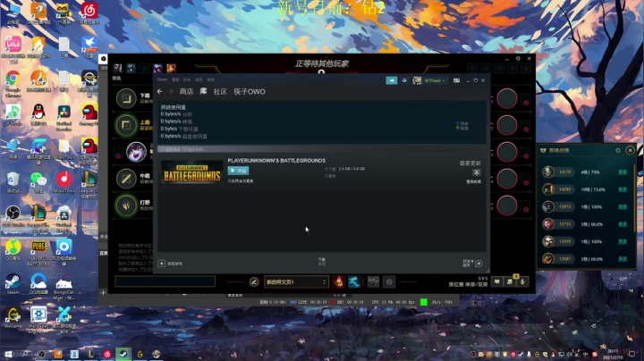This screenshot has height=361, width=644.
Task: Switch Steam to Big Picture mode icon
Action: (x=456, y=80)
